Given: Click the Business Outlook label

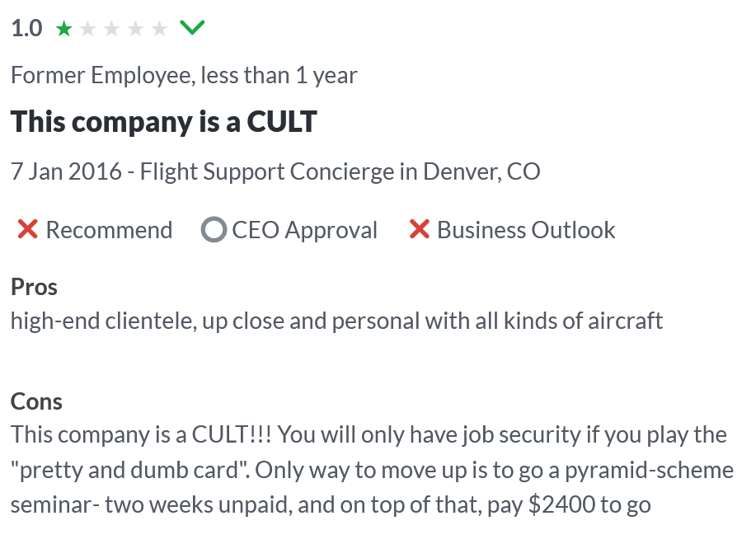Looking at the screenshot, I should pyautogui.click(x=526, y=230).
